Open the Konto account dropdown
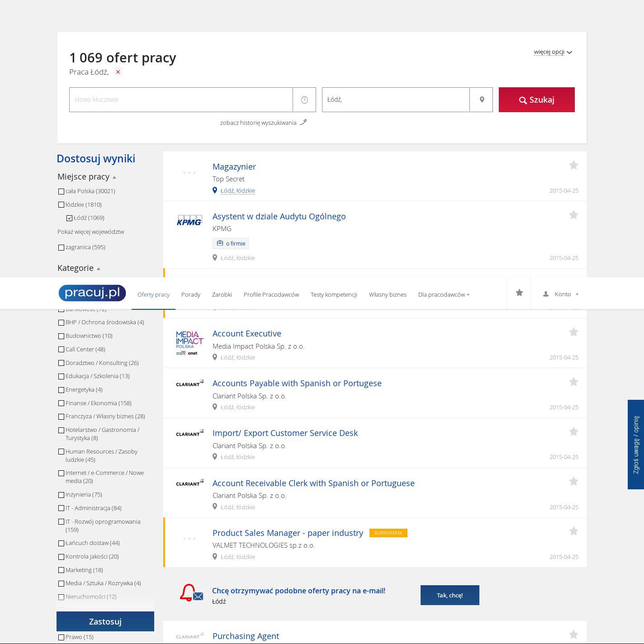The height and width of the screenshot is (644, 644). (x=561, y=294)
